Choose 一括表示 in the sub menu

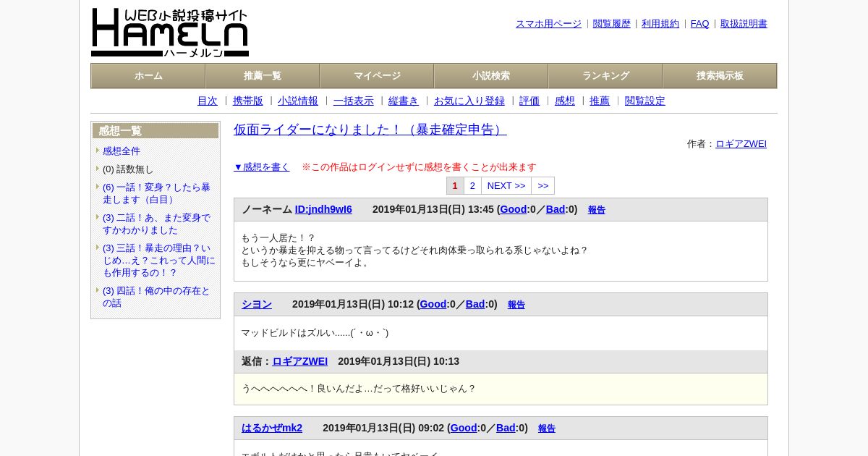click(x=354, y=101)
